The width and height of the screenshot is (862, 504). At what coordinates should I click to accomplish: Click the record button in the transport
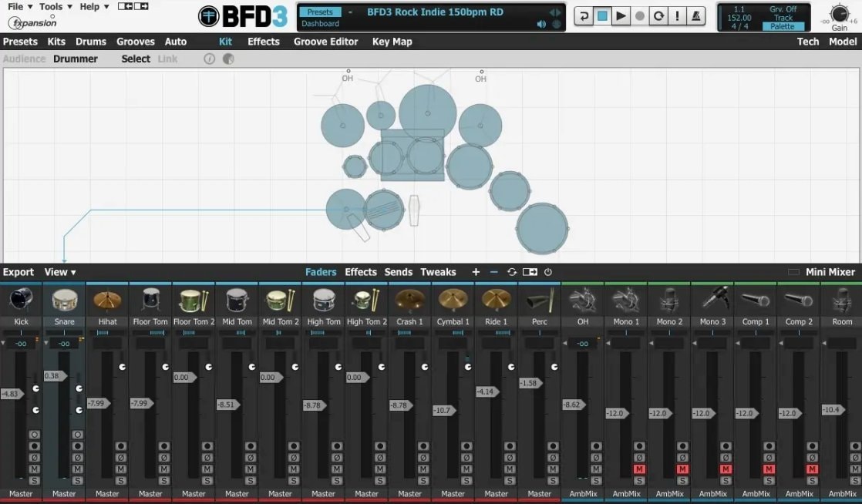pos(639,16)
